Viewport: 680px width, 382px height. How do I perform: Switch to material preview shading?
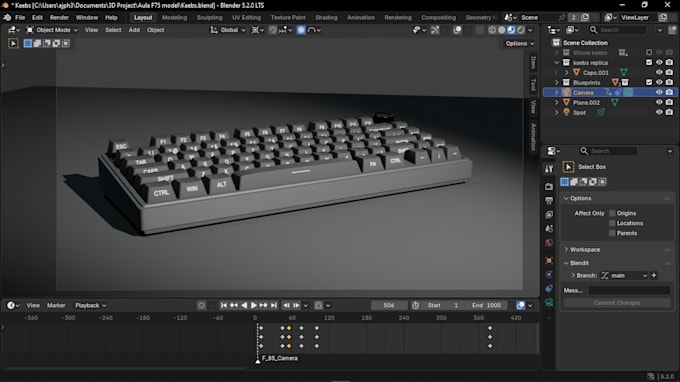pyautogui.click(x=511, y=30)
